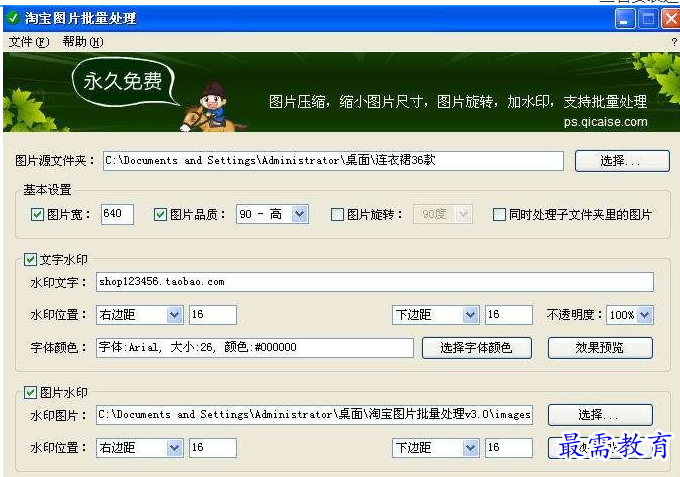
Task: Click the 水印图片 path field
Action: pos(314,415)
